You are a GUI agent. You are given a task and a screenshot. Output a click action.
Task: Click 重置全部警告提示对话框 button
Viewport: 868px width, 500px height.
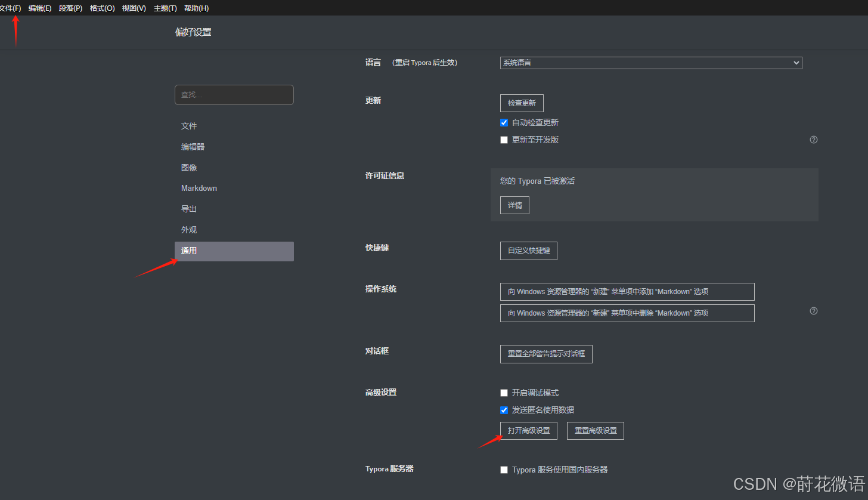tap(546, 354)
